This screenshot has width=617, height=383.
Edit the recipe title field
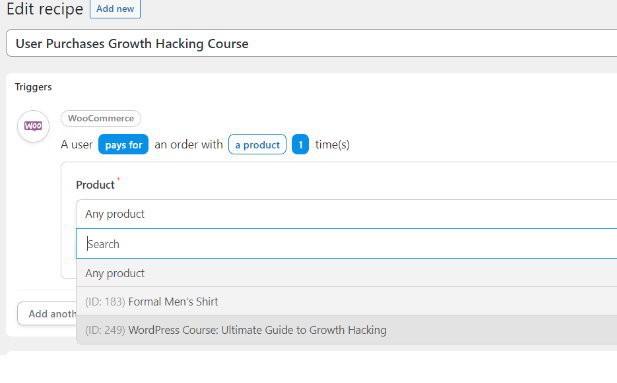pyautogui.click(x=312, y=43)
